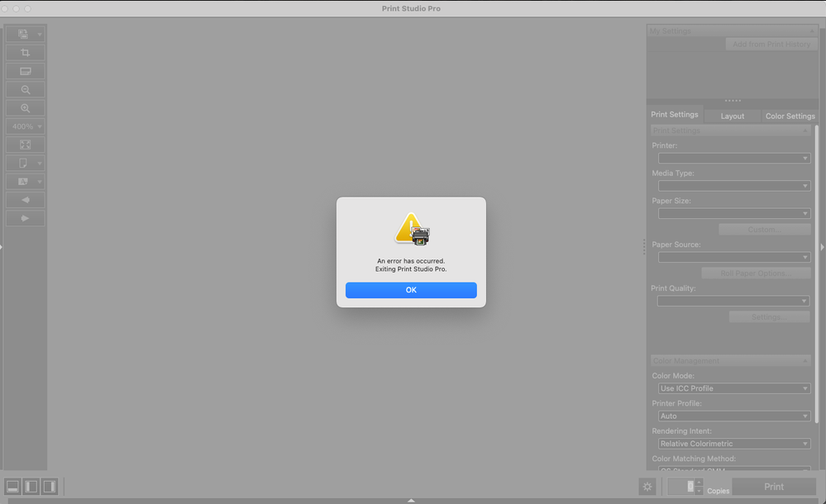Click the Print button

(x=773, y=487)
